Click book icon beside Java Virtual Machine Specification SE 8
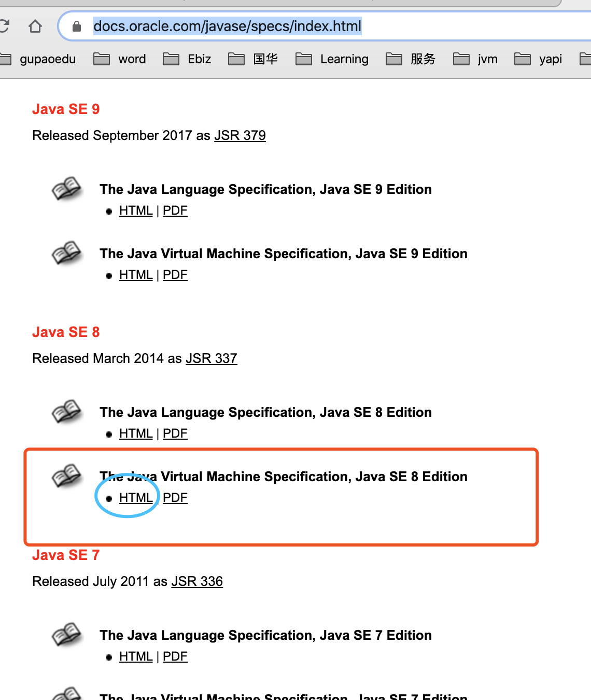This screenshot has width=591, height=700. click(x=67, y=476)
